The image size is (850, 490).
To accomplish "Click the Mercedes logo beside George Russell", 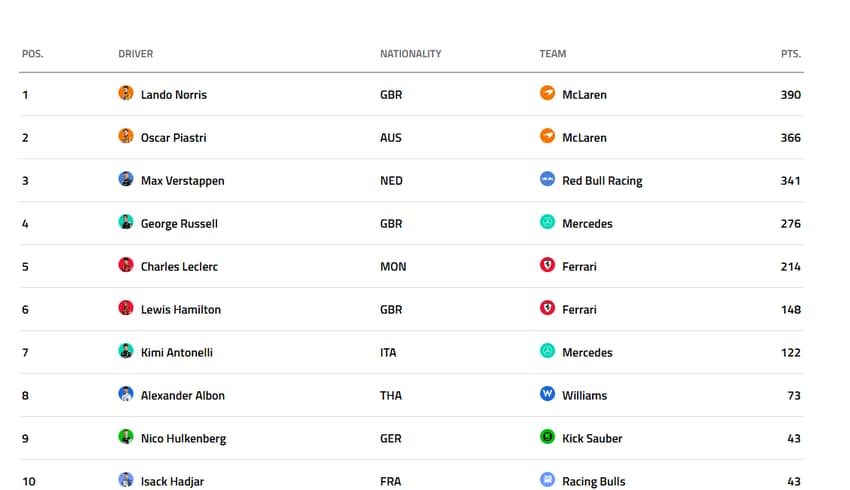I will [547, 223].
